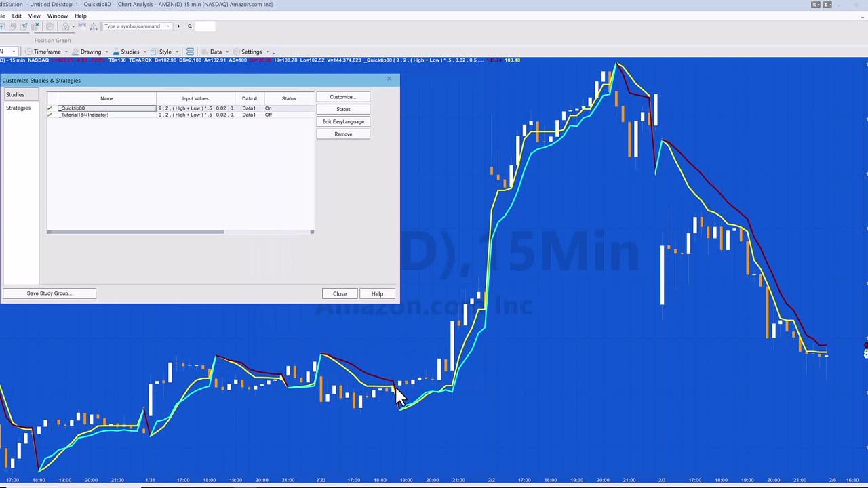Screen dimensions: 868x488
Task: Click the Data # column header
Action: [250, 98]
